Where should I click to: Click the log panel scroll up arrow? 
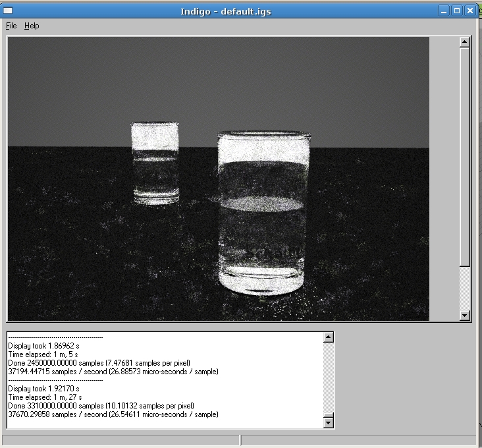[329, 337]
